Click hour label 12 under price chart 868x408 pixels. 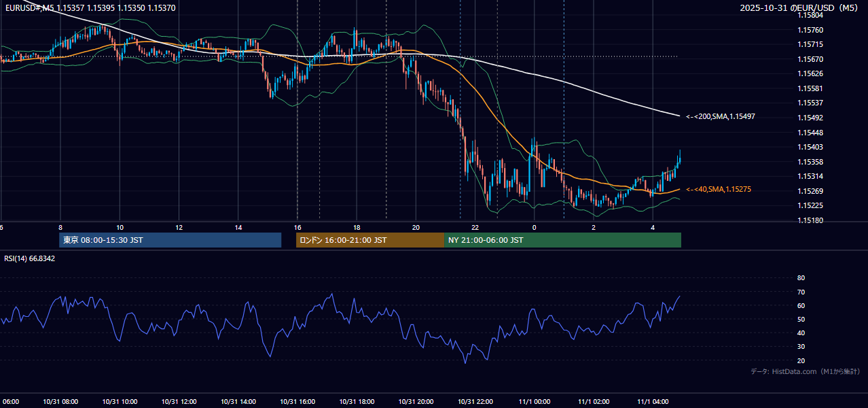pos(179,227)
